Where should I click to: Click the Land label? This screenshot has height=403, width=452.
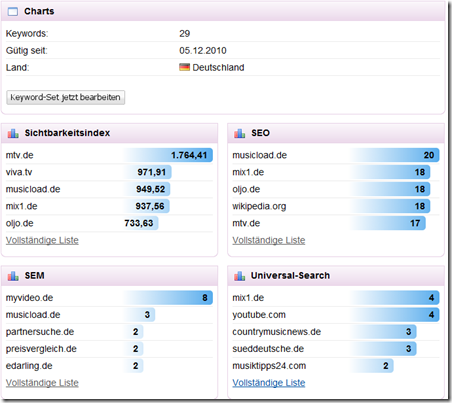pos(17,68)
